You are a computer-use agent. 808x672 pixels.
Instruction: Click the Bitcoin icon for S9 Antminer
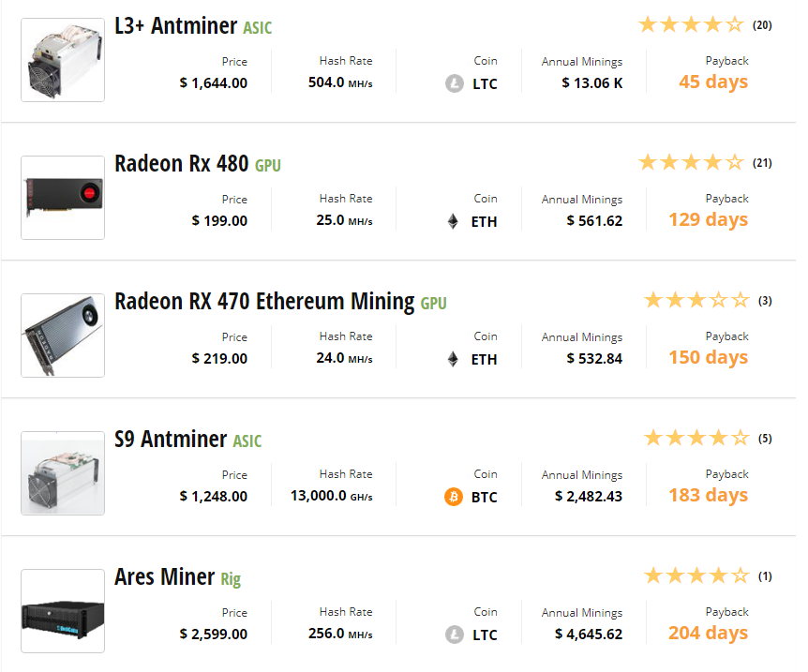454,497
